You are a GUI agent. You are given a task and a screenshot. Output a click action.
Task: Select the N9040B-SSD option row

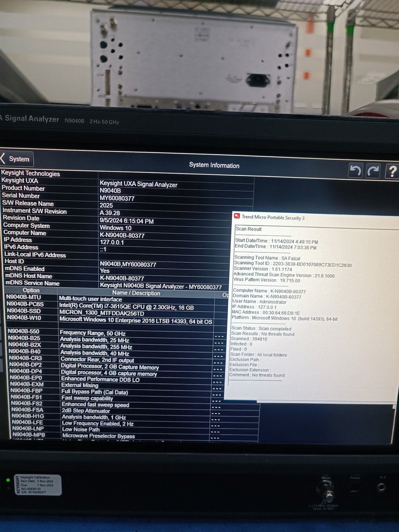(110, 313)
